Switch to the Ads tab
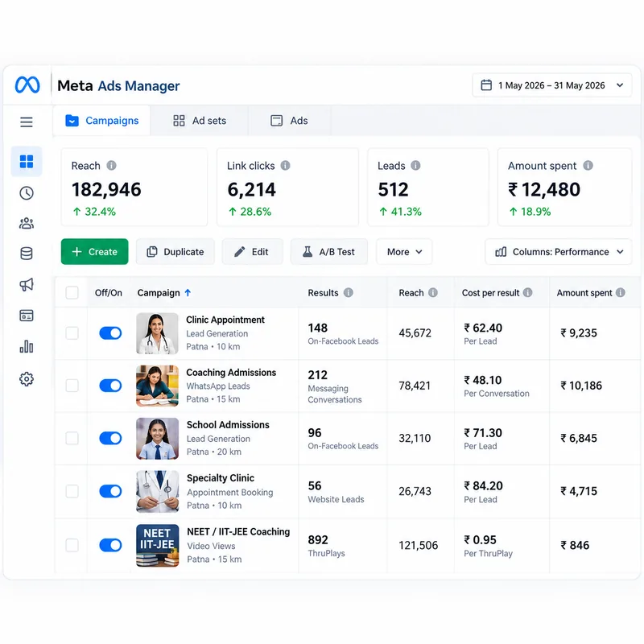The width and height of the screenshot is (644, 644). [289, 120]
